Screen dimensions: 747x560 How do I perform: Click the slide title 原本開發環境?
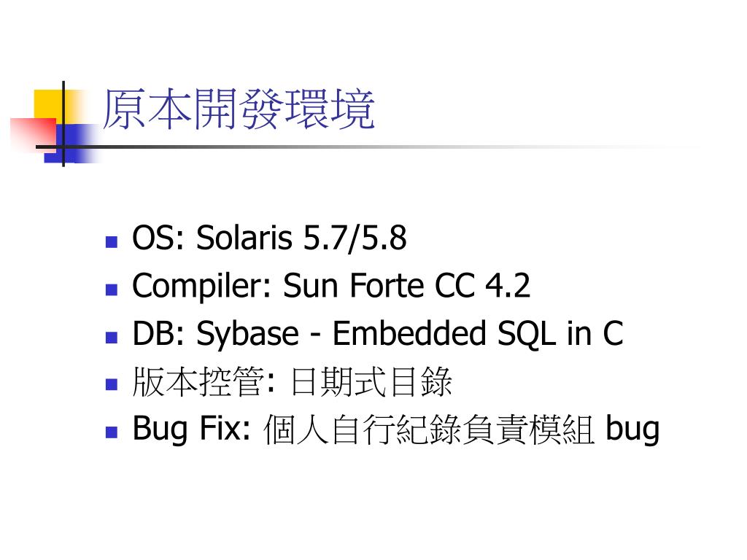pos(239,109)
